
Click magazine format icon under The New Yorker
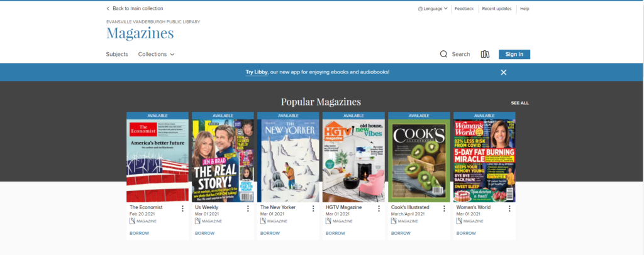(x=263, y=221)
